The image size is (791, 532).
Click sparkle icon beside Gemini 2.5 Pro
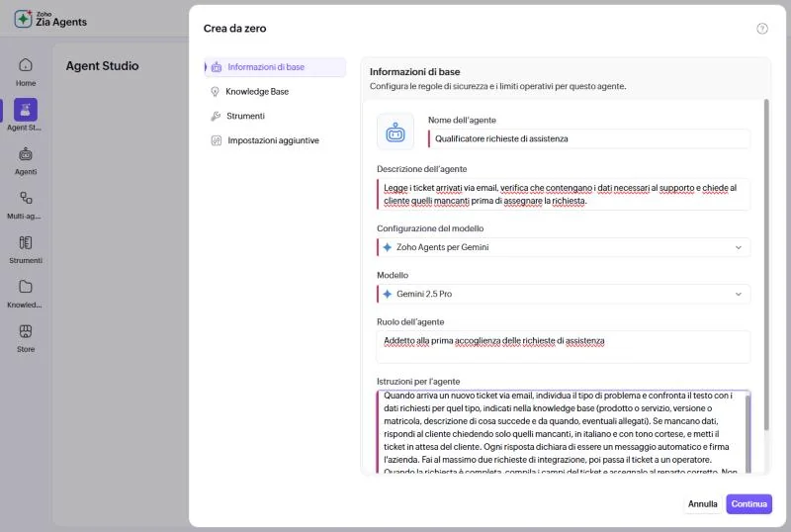click(x=387, y=294)
